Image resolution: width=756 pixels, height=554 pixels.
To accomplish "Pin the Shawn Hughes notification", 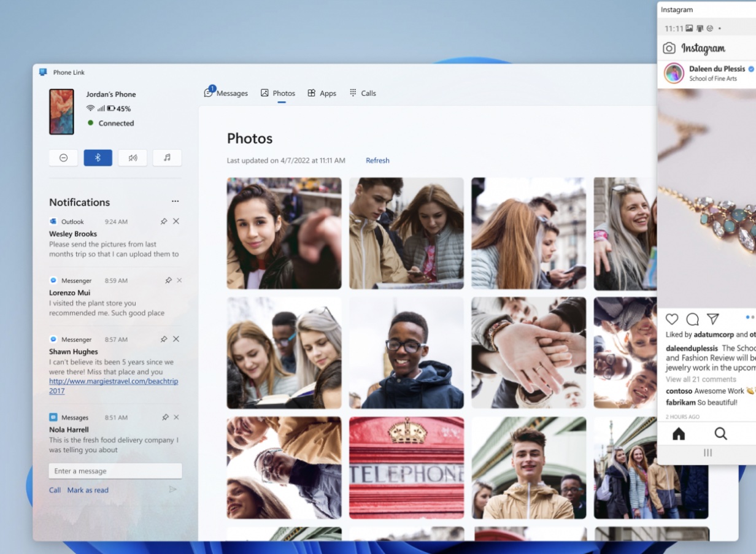I will [x=164, y=339].
